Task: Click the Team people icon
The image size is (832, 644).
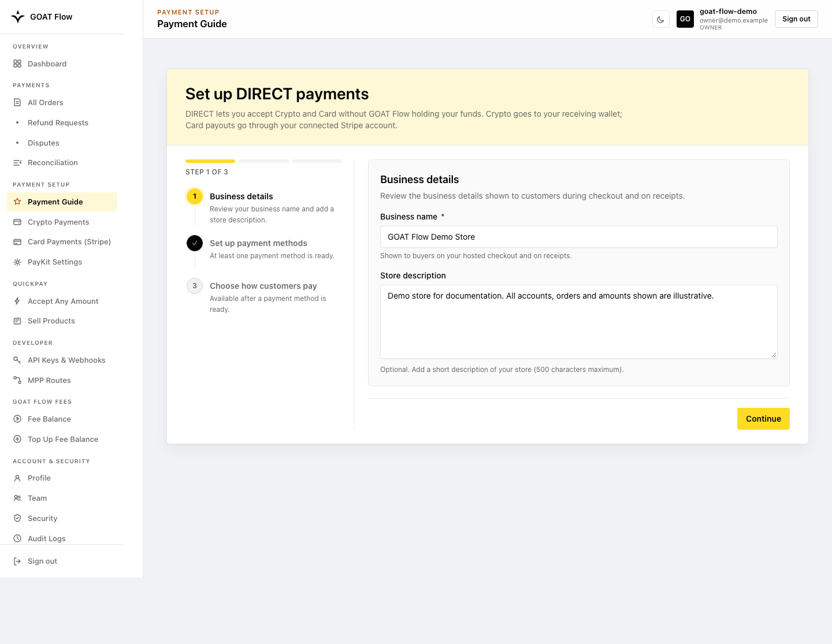Action: click(x=17, y=498)
